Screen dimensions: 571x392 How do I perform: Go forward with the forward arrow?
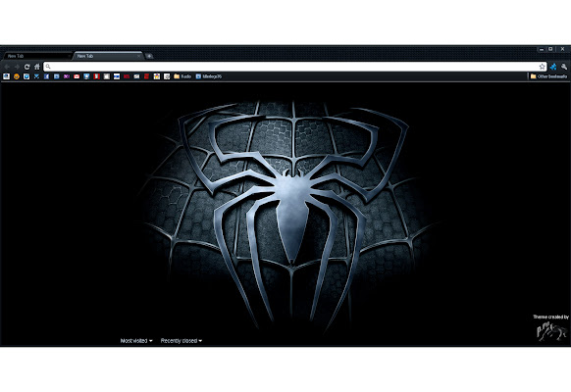[17, 67]
